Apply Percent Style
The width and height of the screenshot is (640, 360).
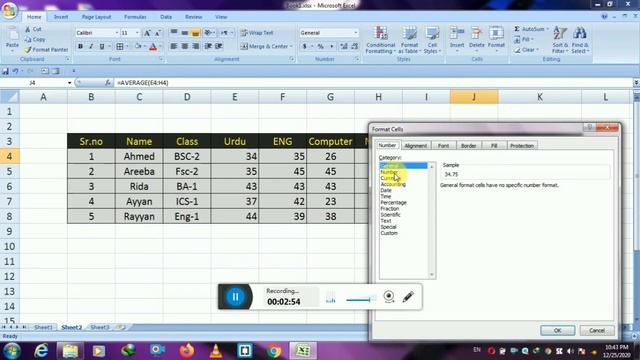(x=321, y=47)
